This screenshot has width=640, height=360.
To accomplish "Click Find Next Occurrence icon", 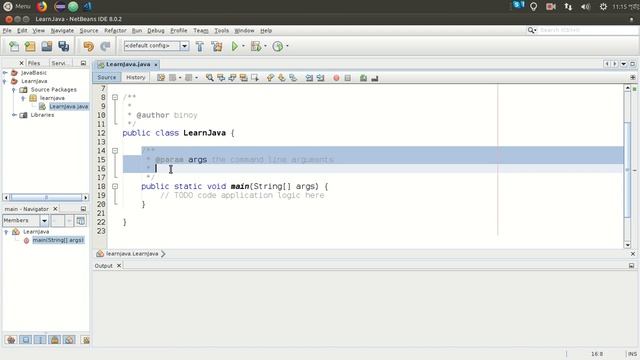I will point(232,78).
